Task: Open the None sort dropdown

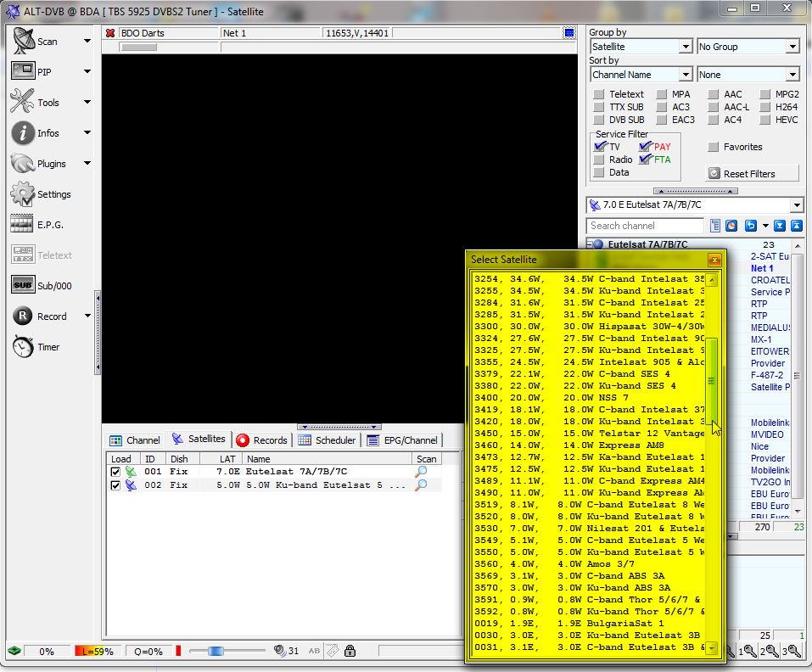Action: (792, 75)
